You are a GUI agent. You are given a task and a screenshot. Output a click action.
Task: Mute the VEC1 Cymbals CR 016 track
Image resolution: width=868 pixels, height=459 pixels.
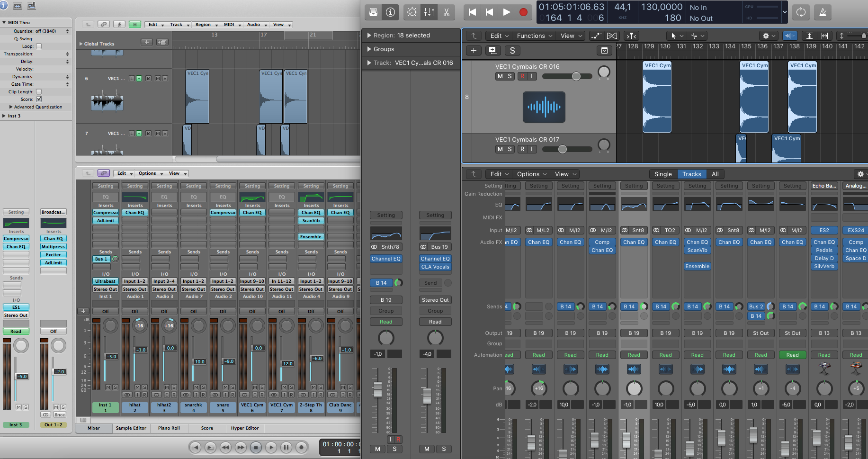click(500, 76)
